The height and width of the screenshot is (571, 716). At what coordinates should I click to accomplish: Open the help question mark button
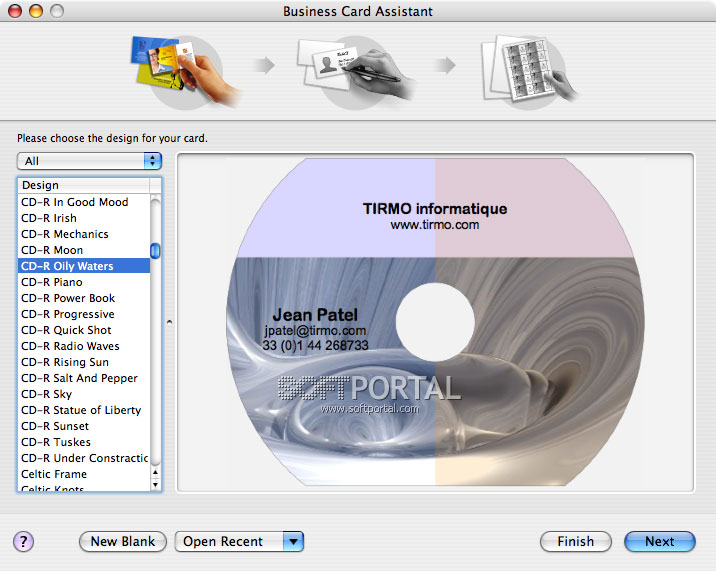click(23, 542)
